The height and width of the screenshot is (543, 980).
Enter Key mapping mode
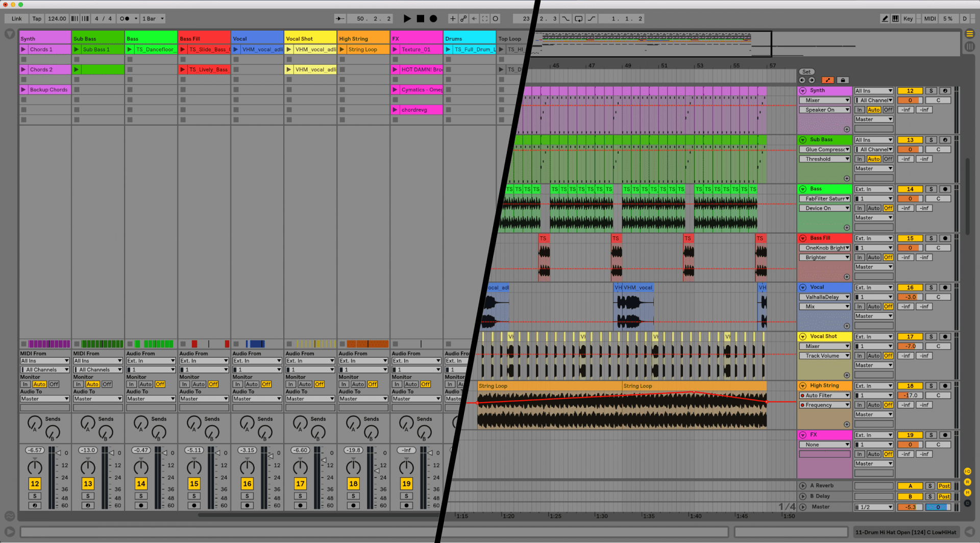908,18
